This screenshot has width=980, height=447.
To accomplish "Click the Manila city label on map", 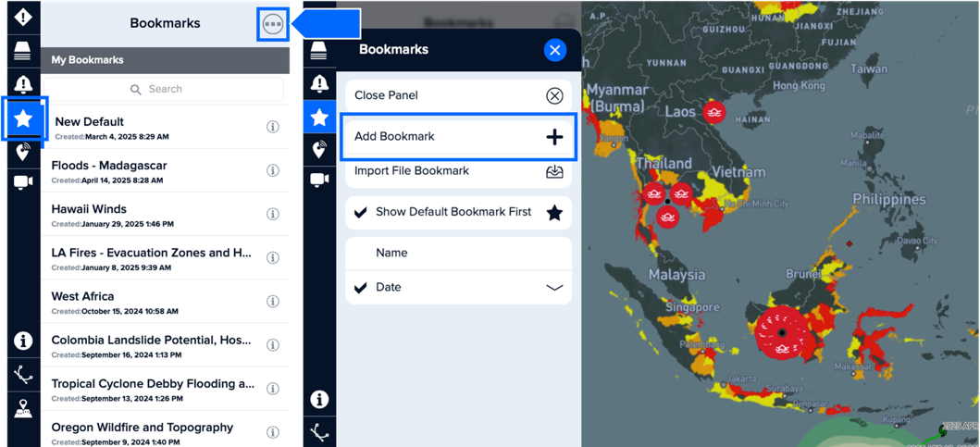I will coord(852,163).
